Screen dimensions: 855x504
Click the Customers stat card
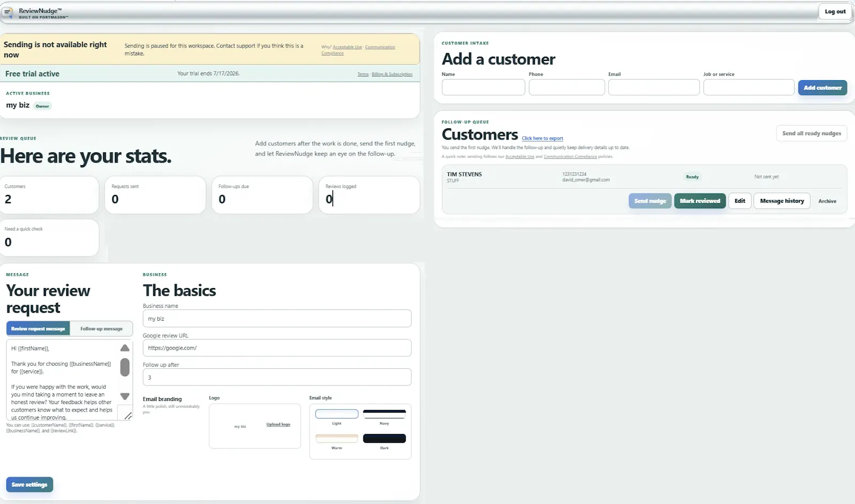click(49, 195)
